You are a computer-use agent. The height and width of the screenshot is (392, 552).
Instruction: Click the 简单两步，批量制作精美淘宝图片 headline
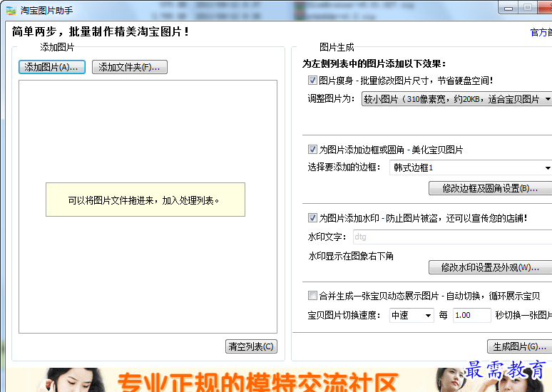click(x=101, y=31)
